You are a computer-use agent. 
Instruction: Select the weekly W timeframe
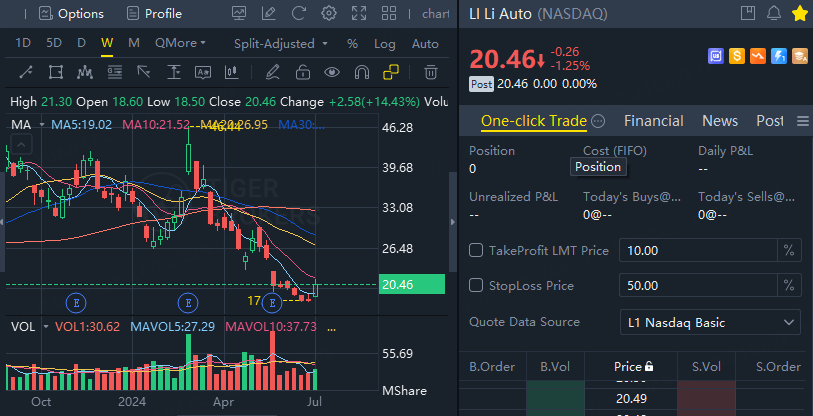point(107,44)
